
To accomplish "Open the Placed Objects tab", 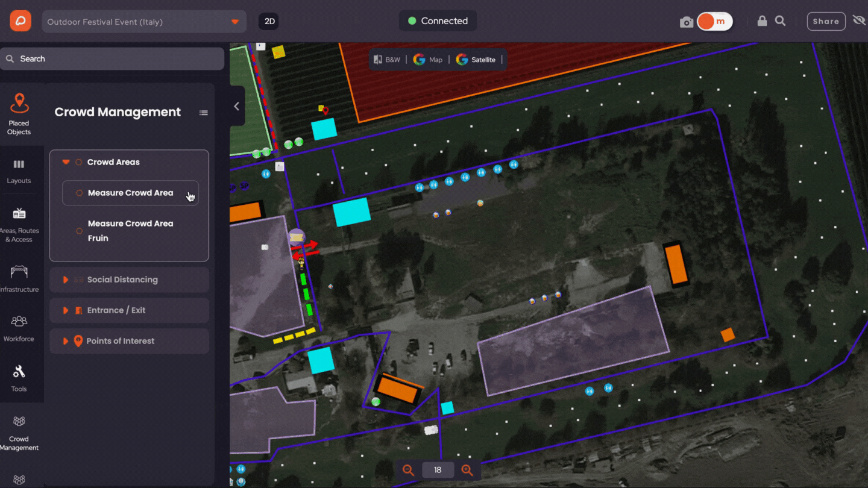I will [x=19, y=114].
